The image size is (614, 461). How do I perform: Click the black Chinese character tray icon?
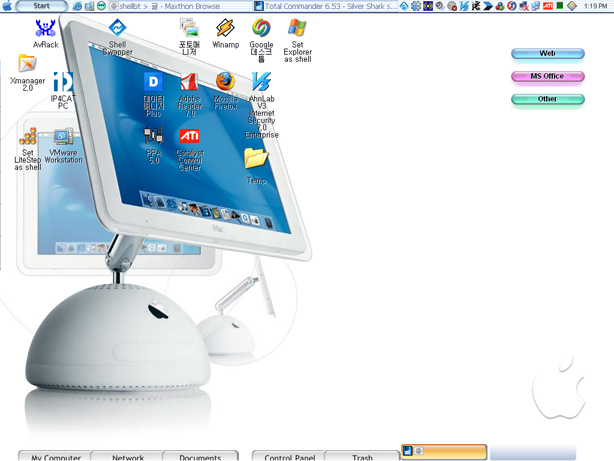coord(476,6)
